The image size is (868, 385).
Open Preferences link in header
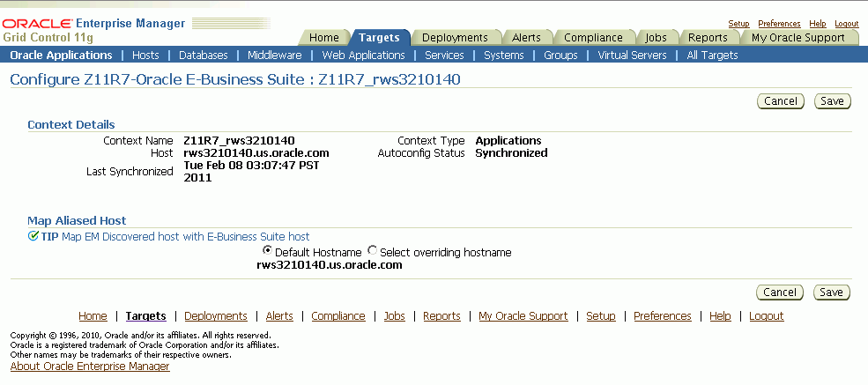[779, 24]
